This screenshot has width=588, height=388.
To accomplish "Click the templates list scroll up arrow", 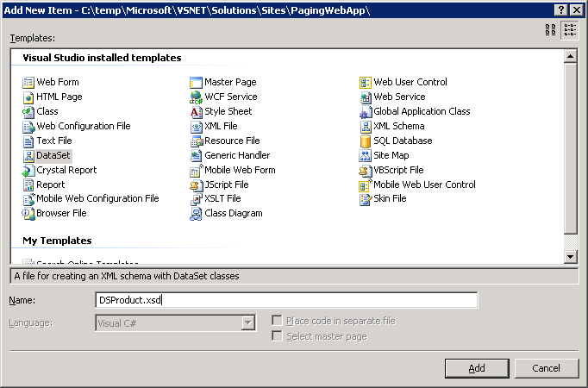I will 571,57.
